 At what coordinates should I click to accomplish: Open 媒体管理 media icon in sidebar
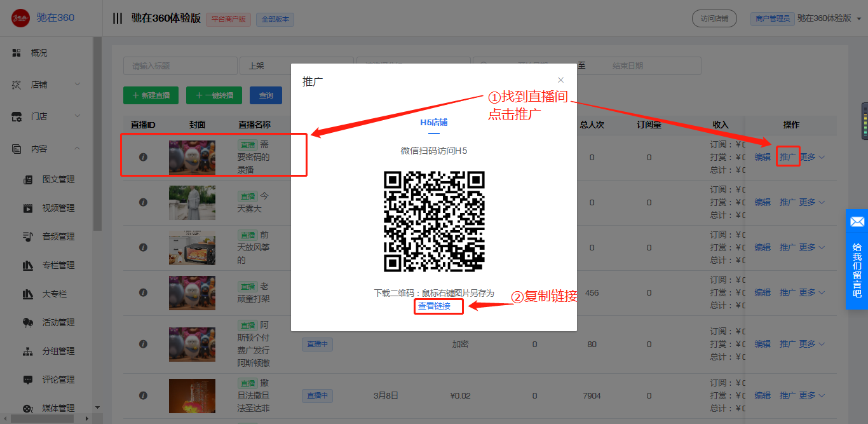(x=28, y=408)
